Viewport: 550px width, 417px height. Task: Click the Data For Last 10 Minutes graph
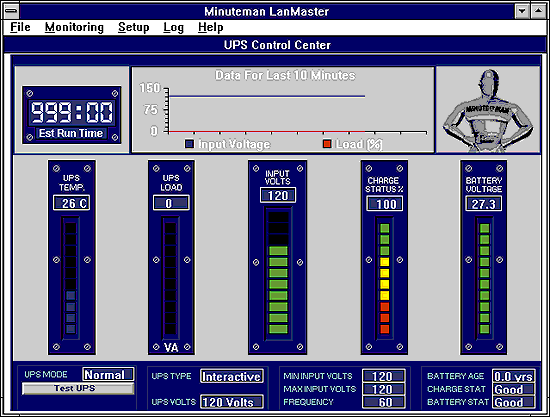click(283, 110)
